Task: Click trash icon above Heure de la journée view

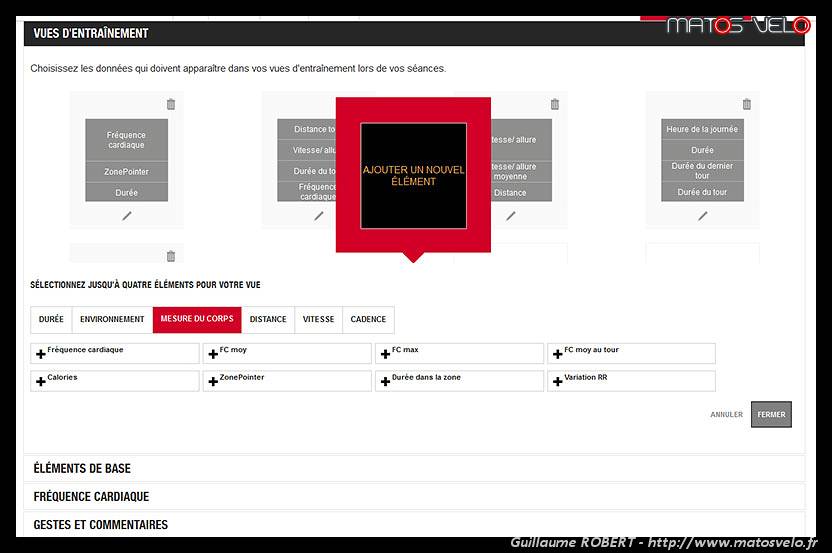Action: coord(747,104)
